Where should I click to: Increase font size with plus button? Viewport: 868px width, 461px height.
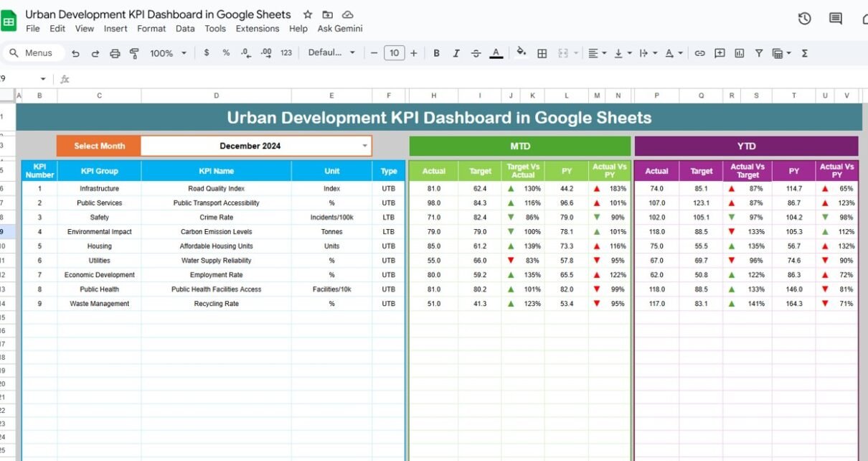(x=413, y=53)
